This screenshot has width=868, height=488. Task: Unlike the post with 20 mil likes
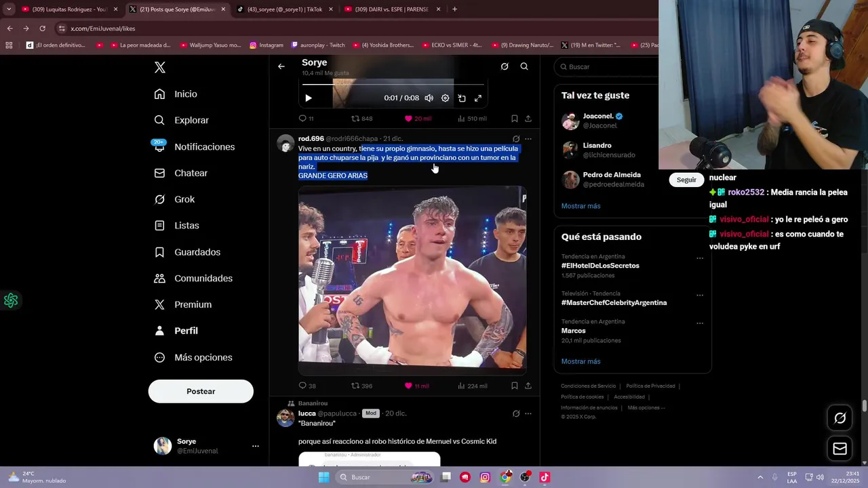click(x=418, y=119)
